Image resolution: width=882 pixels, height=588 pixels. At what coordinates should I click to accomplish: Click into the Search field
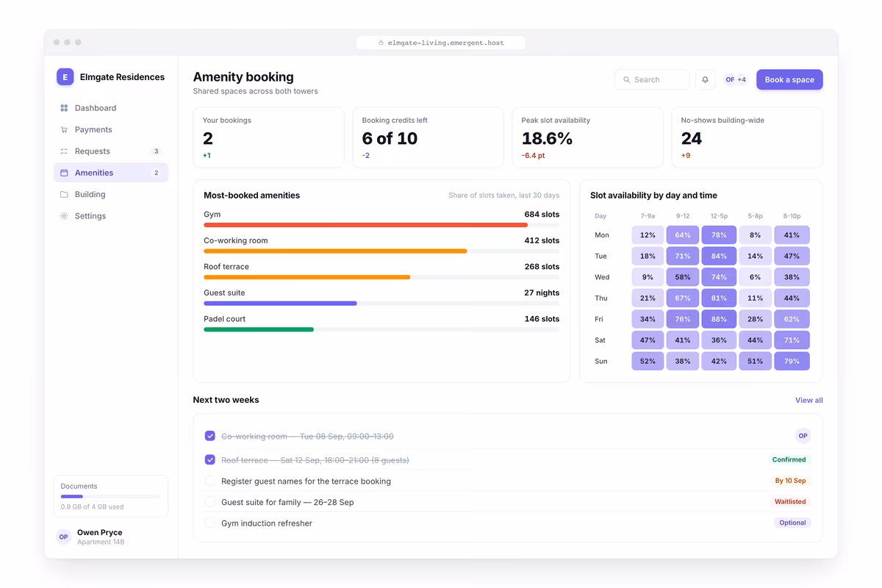pos(652,79)
